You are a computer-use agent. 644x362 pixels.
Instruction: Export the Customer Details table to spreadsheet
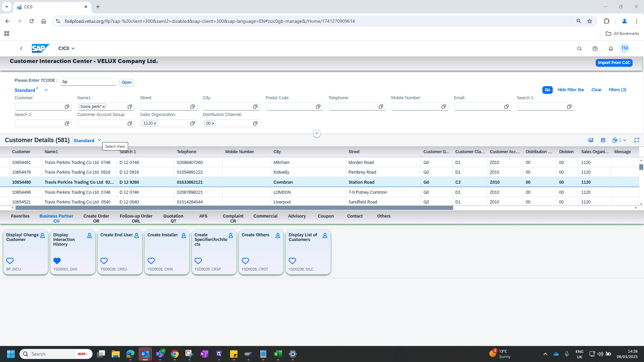[x=615, y=140]
